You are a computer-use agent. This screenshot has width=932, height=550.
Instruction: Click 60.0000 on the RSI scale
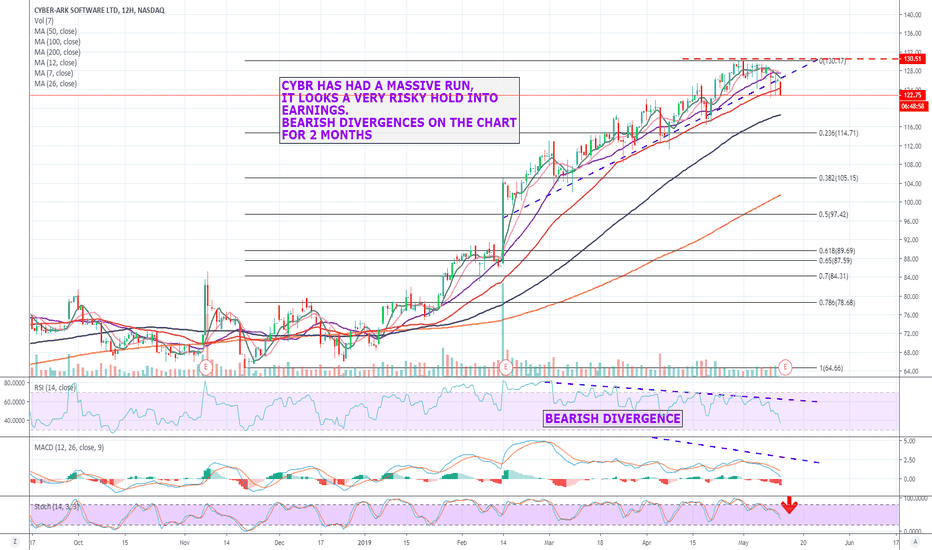[14, 402]
